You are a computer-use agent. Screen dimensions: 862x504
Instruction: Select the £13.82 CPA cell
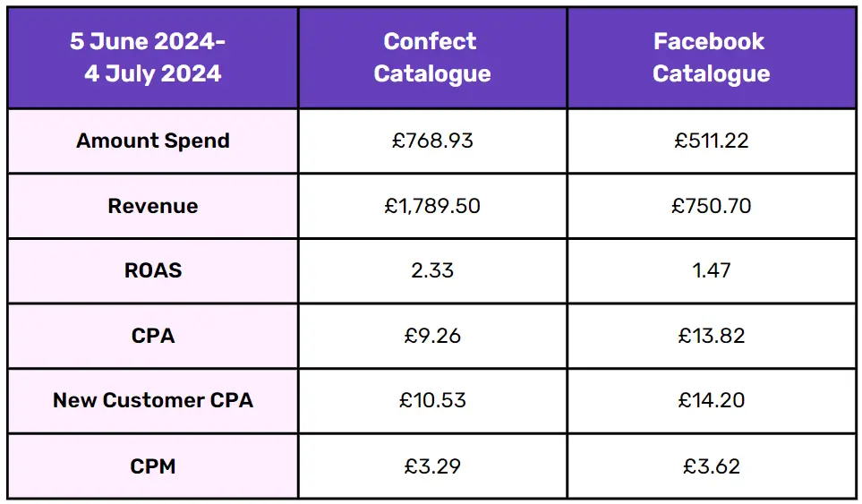tap(711, 336)
